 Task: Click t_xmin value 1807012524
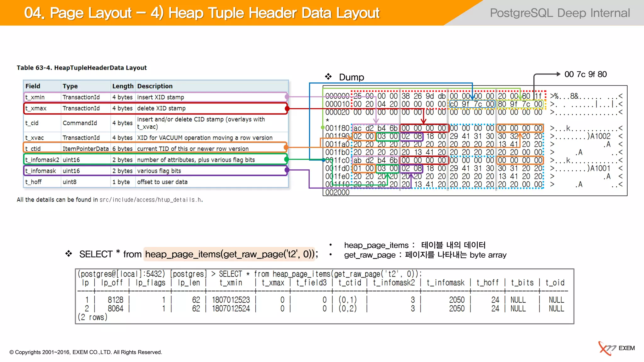click(x=231, y=309)
